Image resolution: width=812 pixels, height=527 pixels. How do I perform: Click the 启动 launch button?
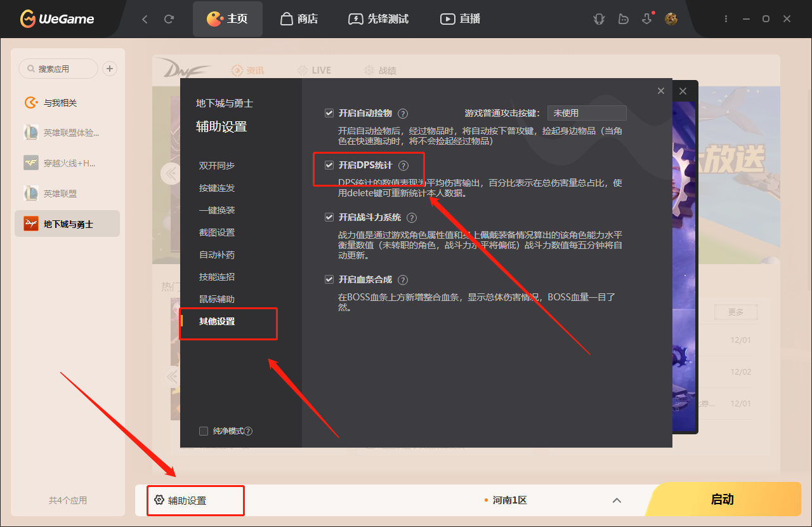[723, 500]
